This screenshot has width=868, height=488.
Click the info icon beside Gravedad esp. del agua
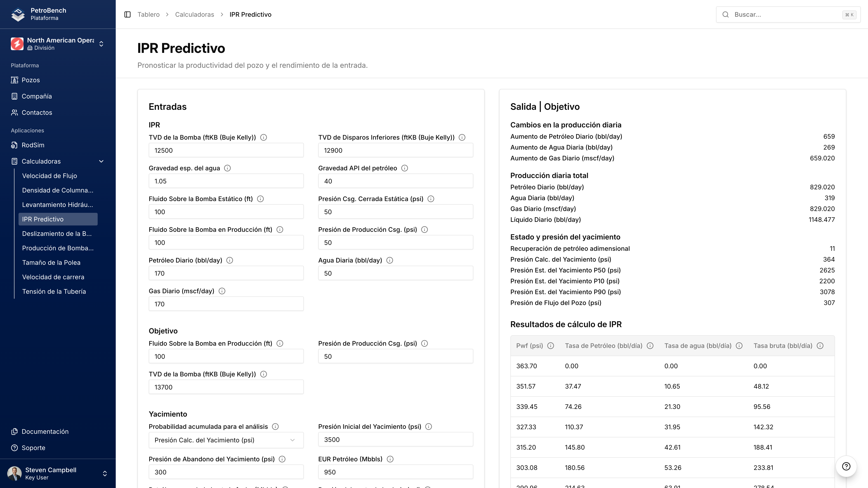click(x=227, y=168)
